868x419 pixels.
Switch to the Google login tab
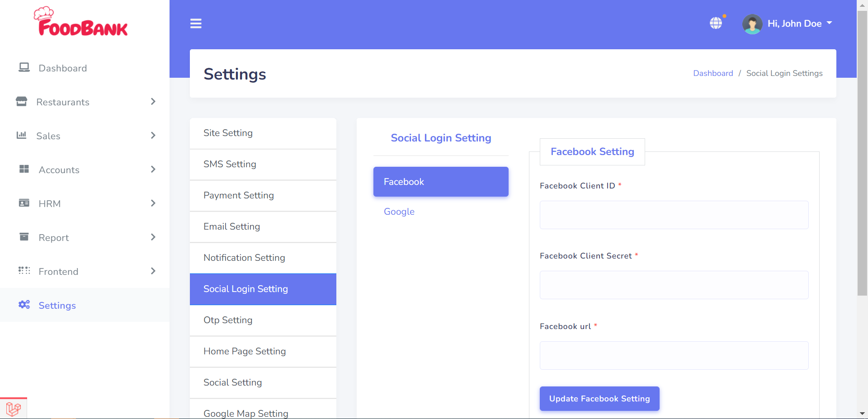pyautogui.click(x=399, y=212)
